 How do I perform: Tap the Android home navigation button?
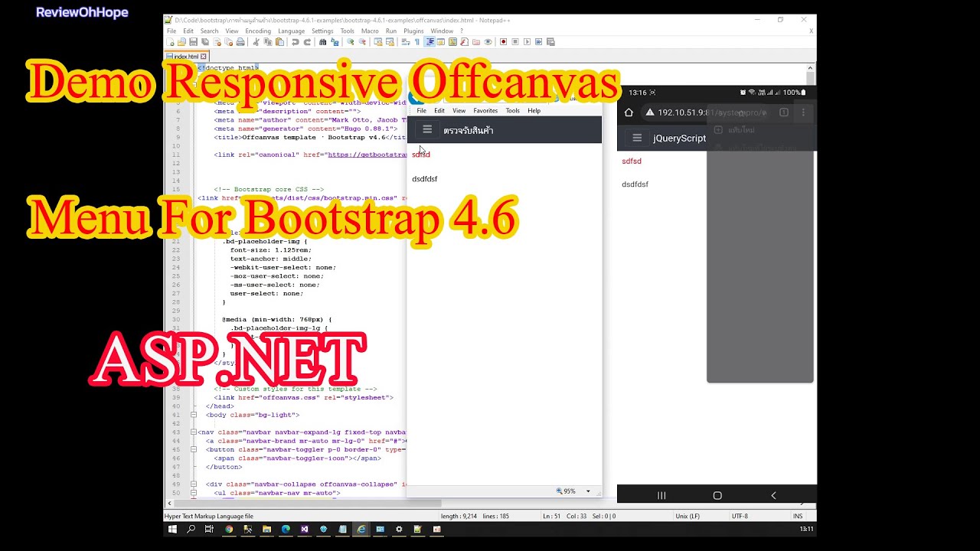click(x=717, y=496)
